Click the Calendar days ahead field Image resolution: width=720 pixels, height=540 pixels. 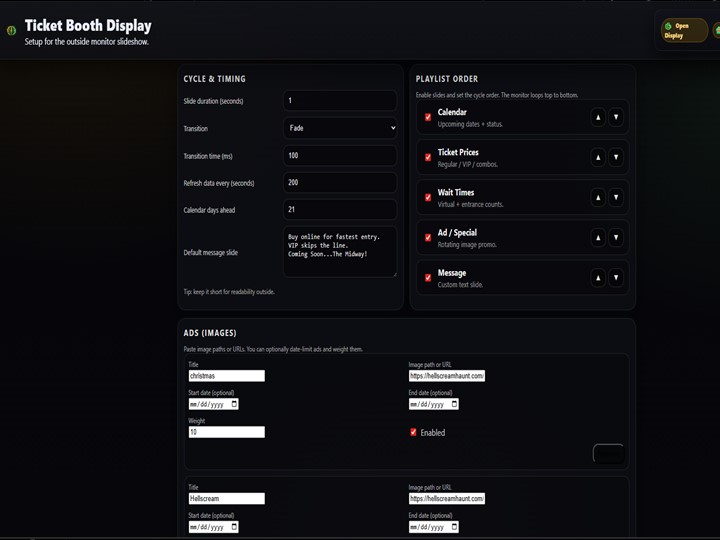(340, 209)
